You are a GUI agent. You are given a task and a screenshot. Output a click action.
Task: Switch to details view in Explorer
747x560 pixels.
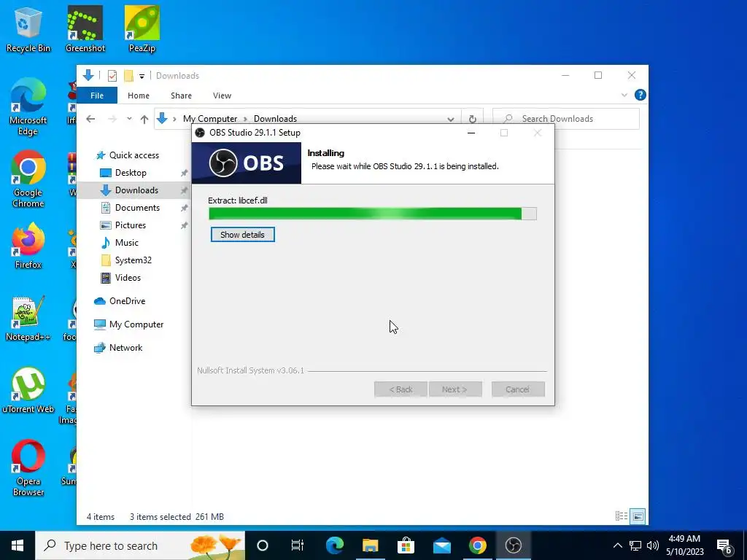[622, 516]
